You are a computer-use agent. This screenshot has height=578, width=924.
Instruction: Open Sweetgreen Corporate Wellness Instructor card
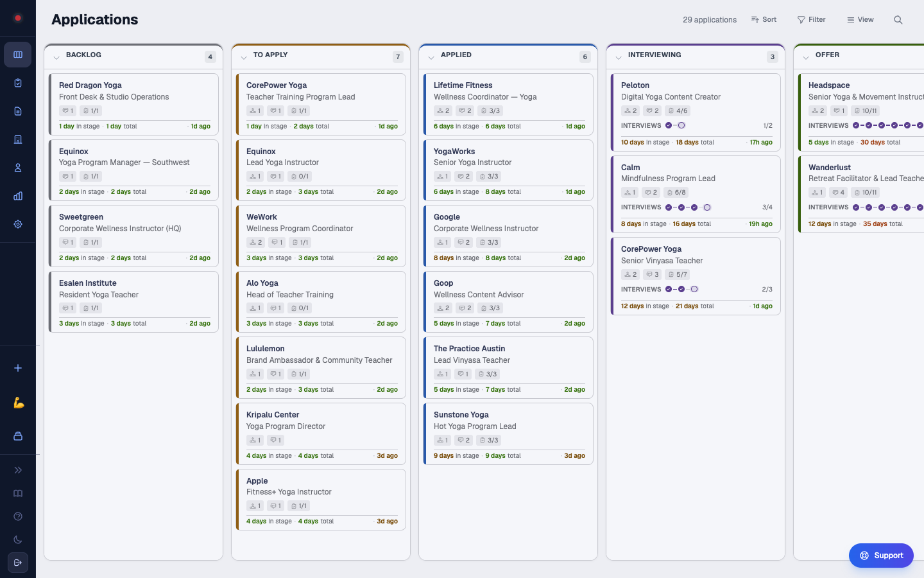point(133,236)
